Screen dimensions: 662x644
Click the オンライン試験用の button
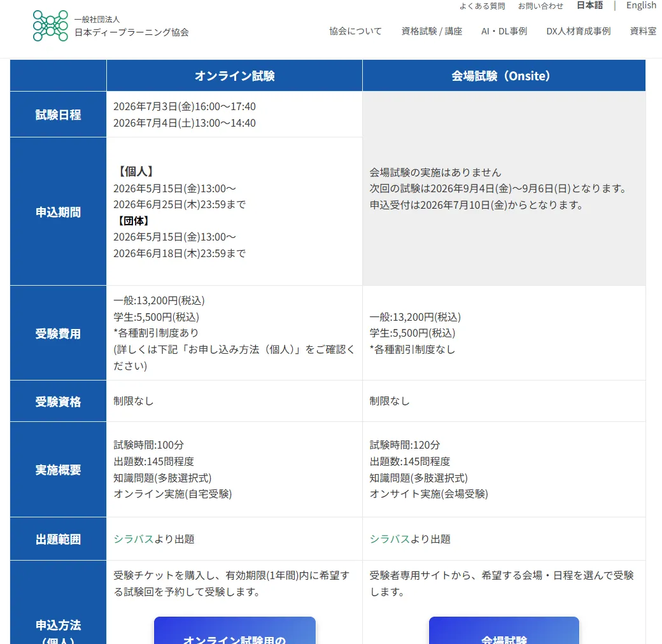[235, 631]
